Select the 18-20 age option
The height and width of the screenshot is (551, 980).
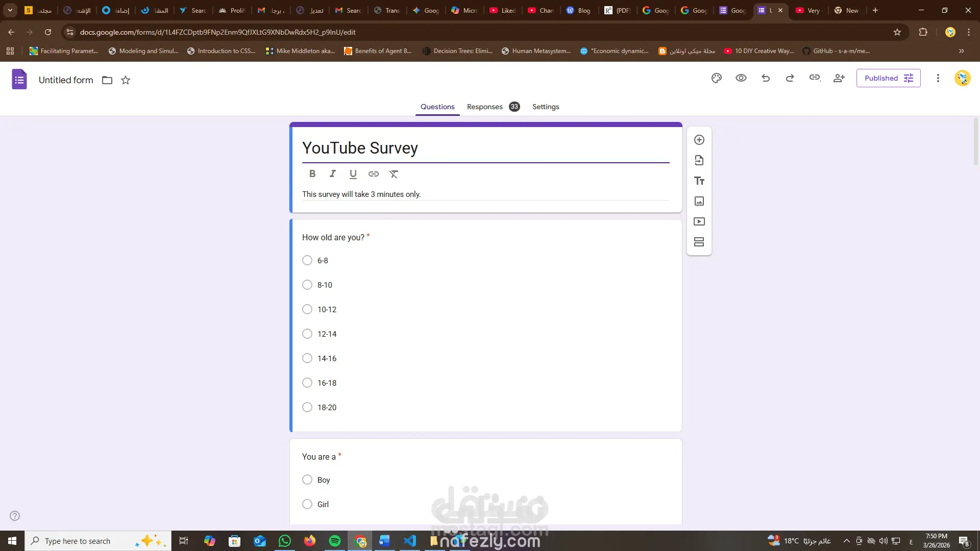point(307,407)
